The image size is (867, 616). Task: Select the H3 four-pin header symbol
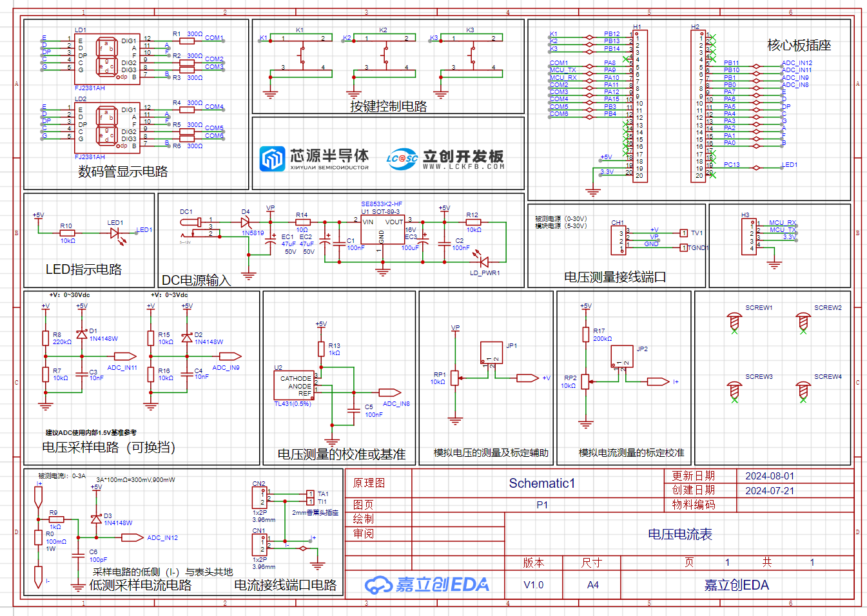click(x=749, y=237)
